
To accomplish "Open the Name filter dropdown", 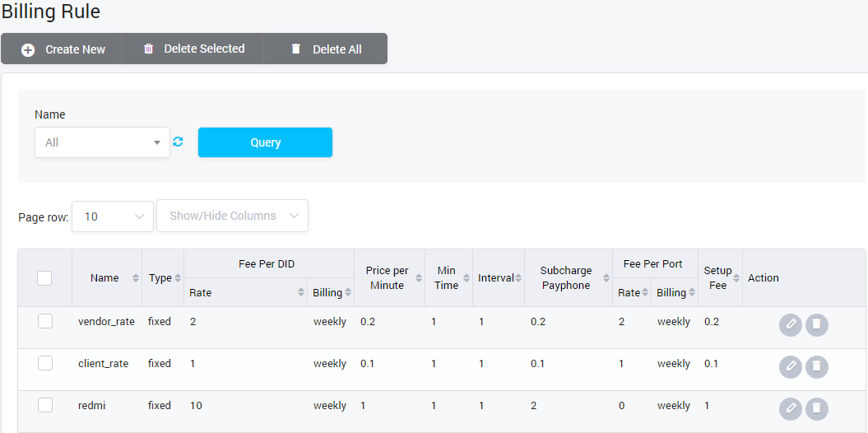I will 102,142.
